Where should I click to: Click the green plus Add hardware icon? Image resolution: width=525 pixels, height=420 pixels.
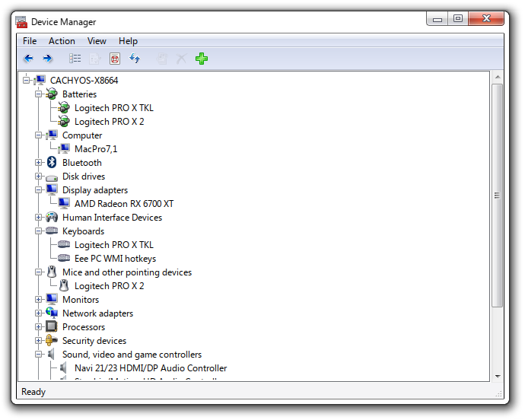202,59
